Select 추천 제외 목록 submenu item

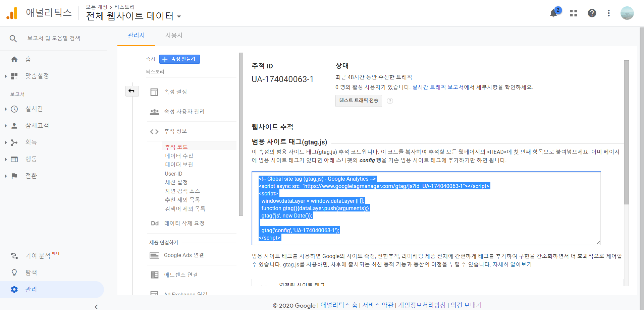point(182,200)
